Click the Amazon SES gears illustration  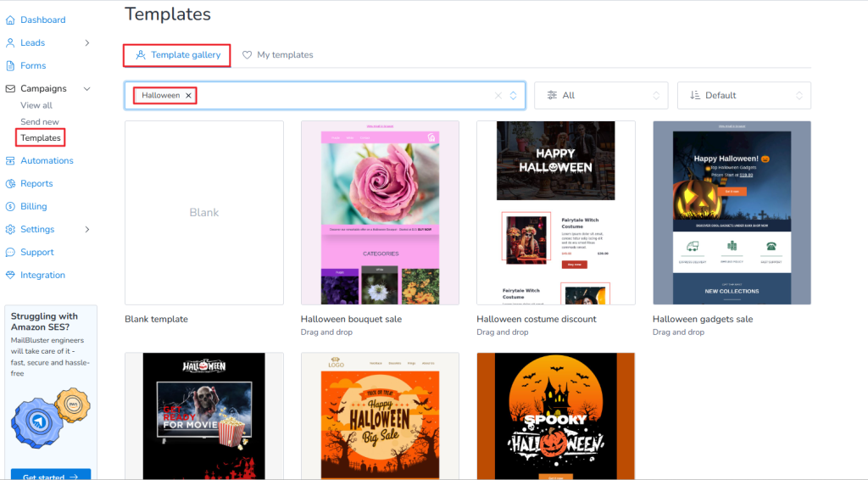(x=50, y=418)
